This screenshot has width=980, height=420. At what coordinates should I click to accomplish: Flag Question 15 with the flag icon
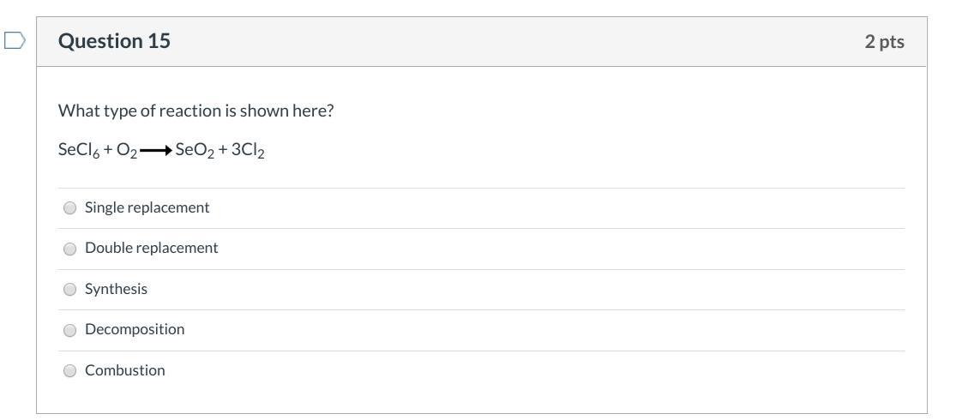[15, 40]
